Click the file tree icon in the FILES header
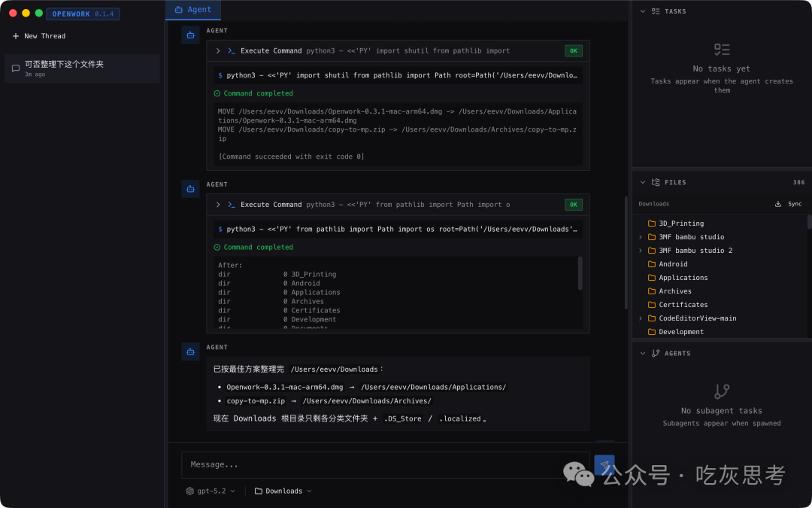The height and width of the screenshot is (508, 812). [x=656, y=182]
